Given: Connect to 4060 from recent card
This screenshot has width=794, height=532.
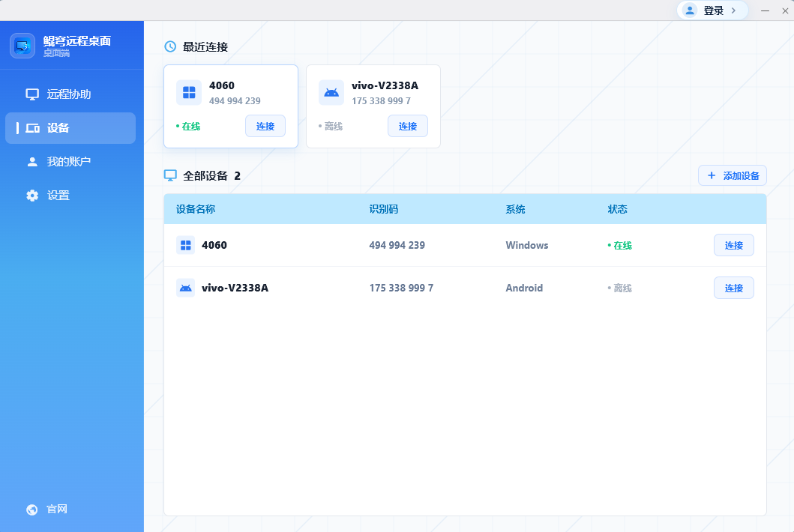Looking at the screenshot, I should [x=265, y=126].
